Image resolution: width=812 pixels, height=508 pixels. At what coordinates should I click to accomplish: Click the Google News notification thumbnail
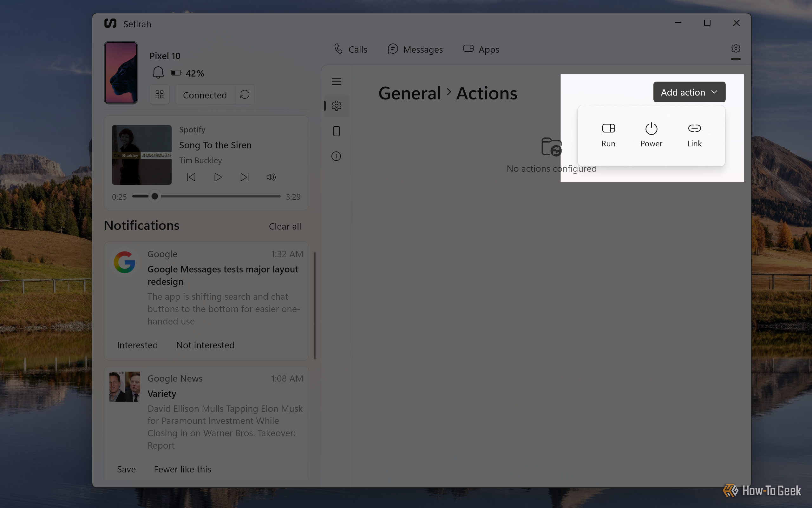pos(124,387)
